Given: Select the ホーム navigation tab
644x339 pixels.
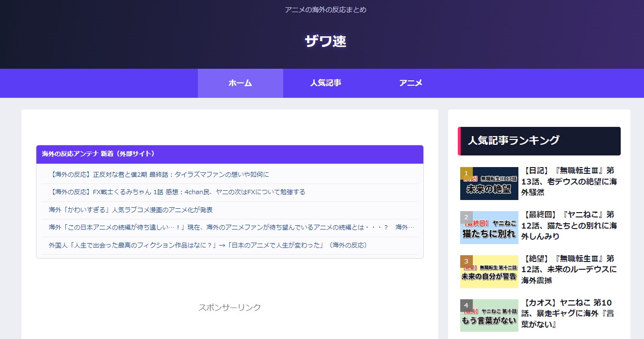Looking at the screenshot, I should 241,83.
